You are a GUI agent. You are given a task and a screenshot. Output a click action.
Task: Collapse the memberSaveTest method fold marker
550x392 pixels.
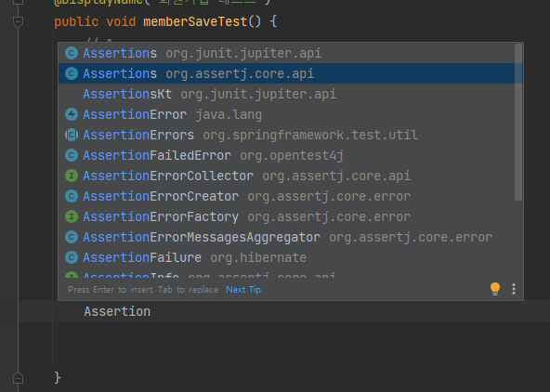(x=18, y=22)
